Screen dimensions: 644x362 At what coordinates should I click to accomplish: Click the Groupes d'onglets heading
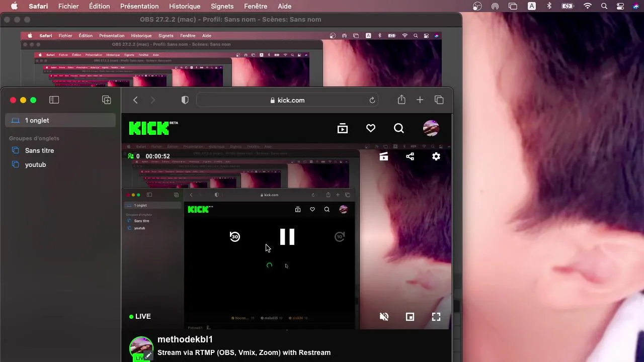[34, 138]
